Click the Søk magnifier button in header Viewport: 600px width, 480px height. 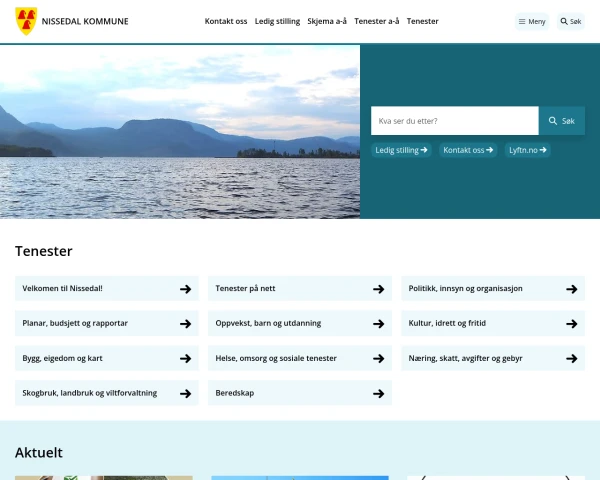pos(570,21)
